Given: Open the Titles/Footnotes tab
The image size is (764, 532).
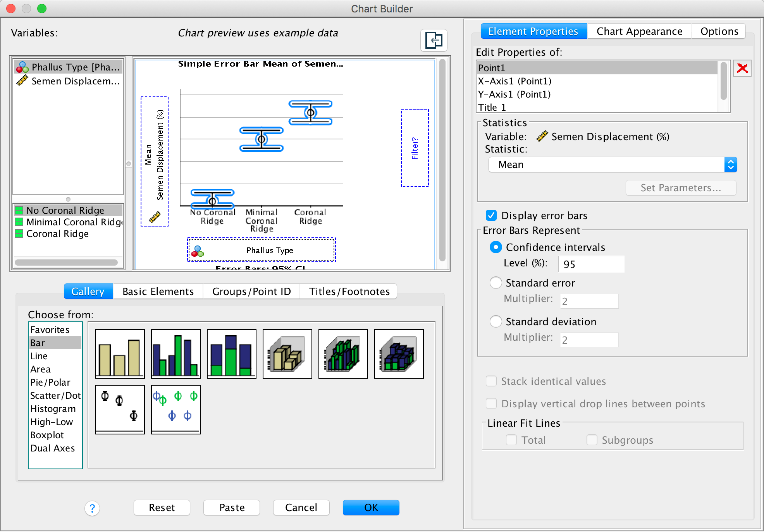Looking at the screenshot, I should click(349, 291).
